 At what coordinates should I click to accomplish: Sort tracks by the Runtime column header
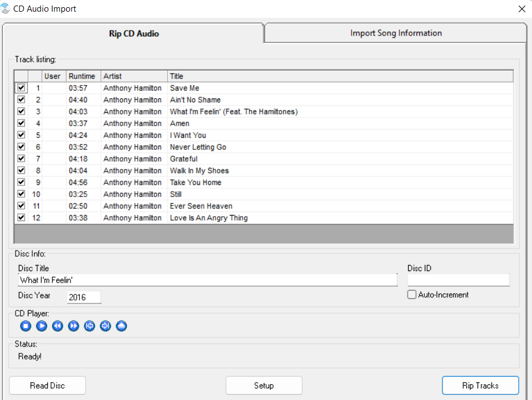point(82,76)
